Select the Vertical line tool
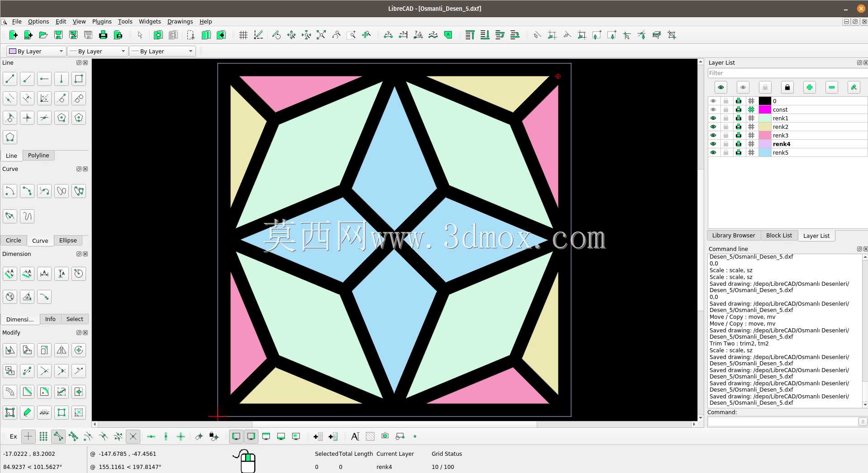Screen dimensions: 868x473 point(62,79)
